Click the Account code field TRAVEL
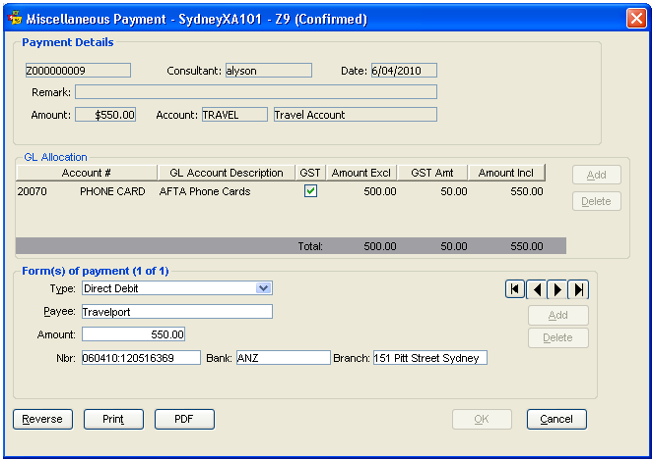The image size is (653, 461). (235, 115)
